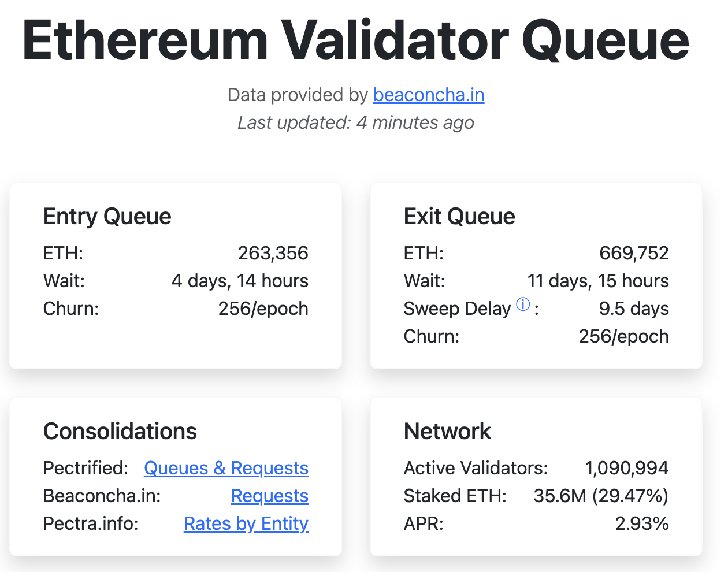Select the Exit Queue ETH value 669,752
Screen dimensions: 728x572
pyautogui.click(x=634, y=253)
